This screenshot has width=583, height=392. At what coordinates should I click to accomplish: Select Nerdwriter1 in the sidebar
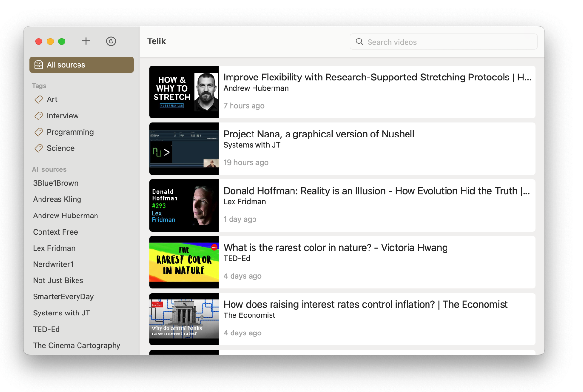pyautogui.click(x=53, y=264)
